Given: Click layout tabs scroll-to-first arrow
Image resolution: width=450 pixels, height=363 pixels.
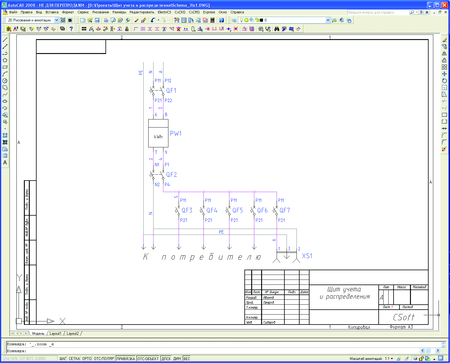Looking at the screenshot, I should pyautogui.click(x=12, y=333).
